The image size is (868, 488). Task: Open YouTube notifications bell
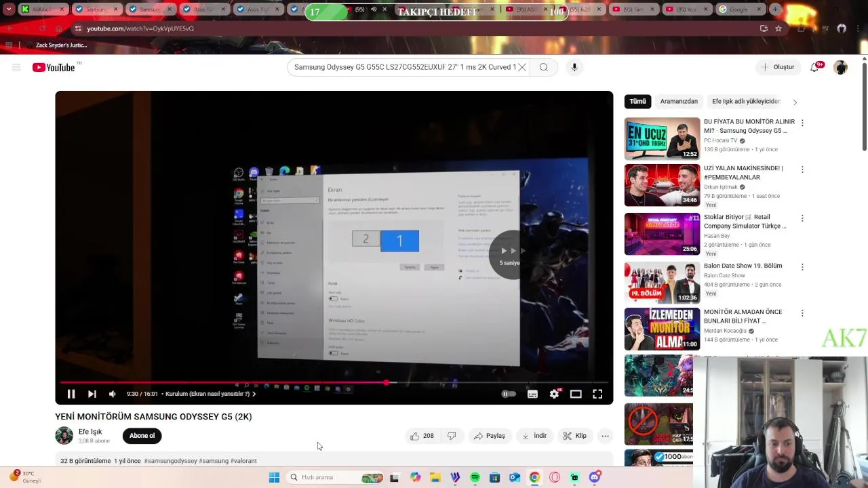(814, 67)
